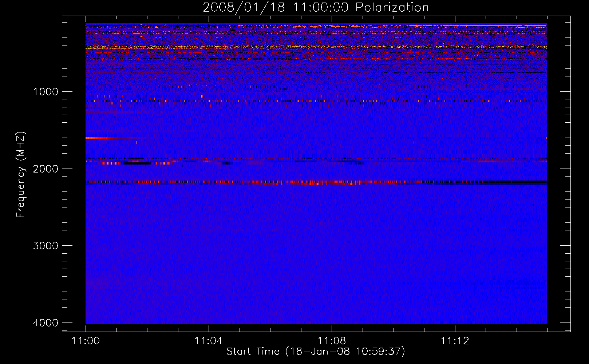The width and height of the screenshot is (589, 364).
Task: Click the 'Start Time (18-Jan-08 10:59:37)' x-axis label
Action: tap(316, 351)
